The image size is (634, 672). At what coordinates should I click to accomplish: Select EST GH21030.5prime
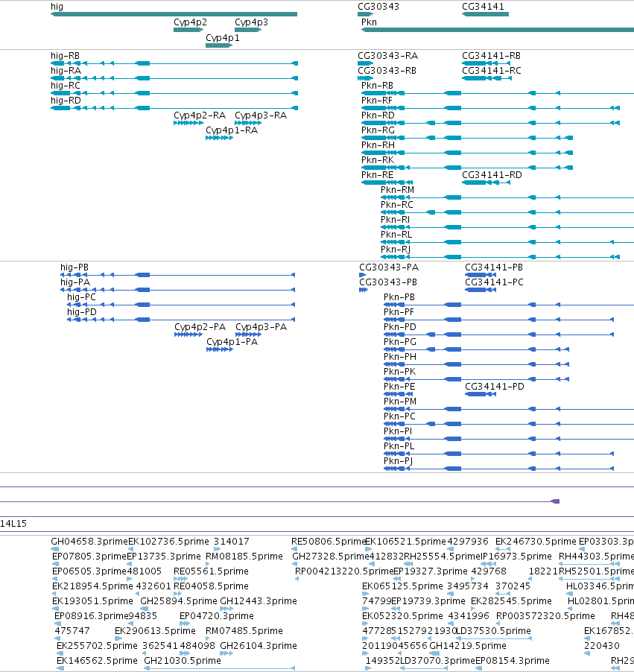(x=220, y=668)
